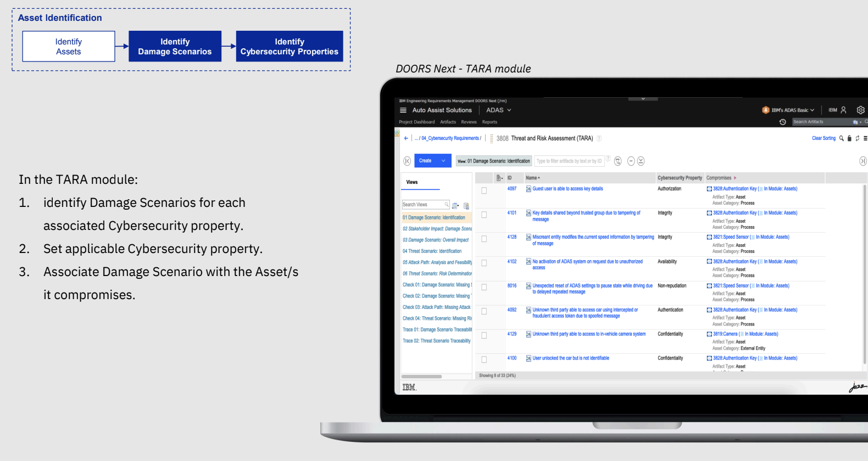Open the 04_Cybersecurity Requirements breadcrumb link

pos(451,138)
